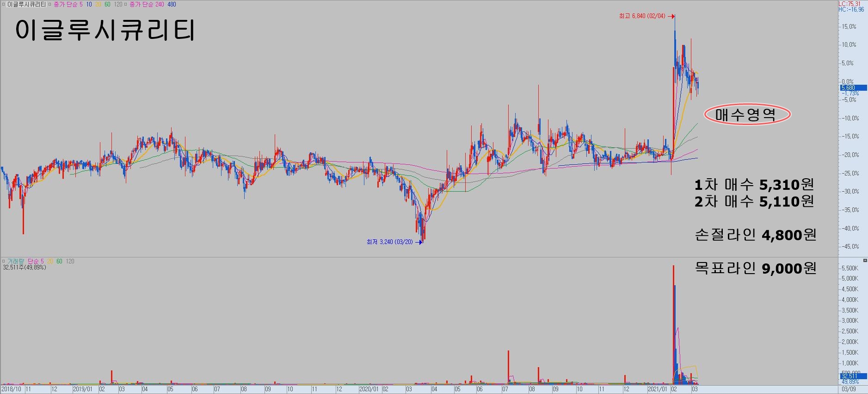Viewport: 868px width, 394px height.
Task: Click the 2020/01 date label
Action: 369,389
